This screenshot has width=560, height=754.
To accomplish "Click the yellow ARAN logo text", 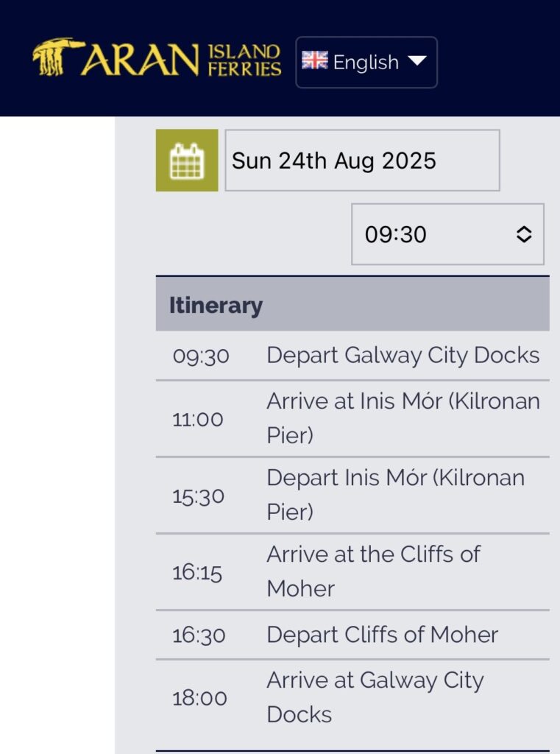I will pos(140,60).
